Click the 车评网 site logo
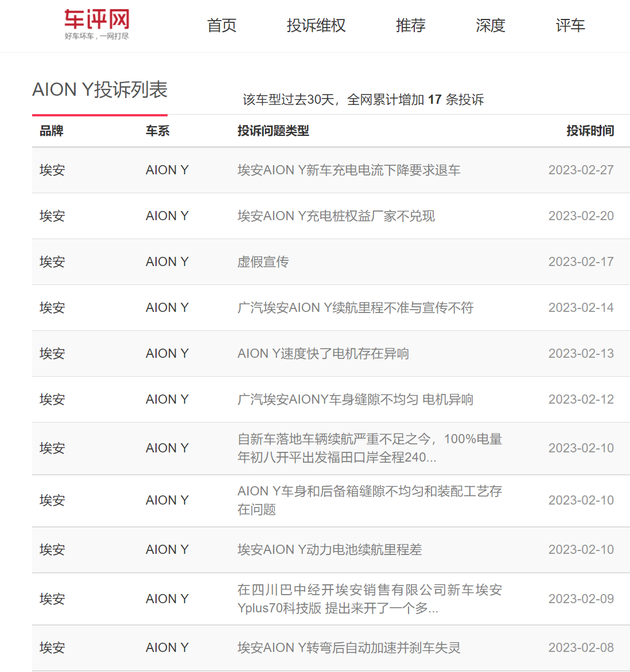The image size is (630, 672). [x=96, y=25]
